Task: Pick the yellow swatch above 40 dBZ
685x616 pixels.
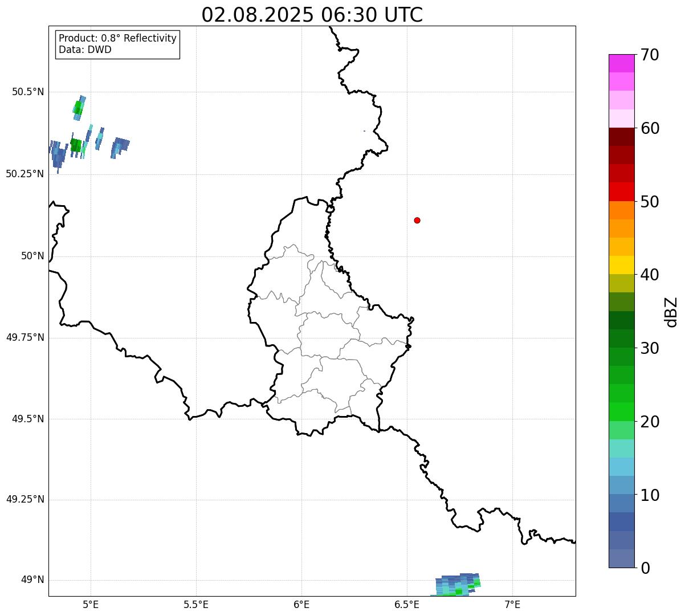Action: click(x=621, y=265)
